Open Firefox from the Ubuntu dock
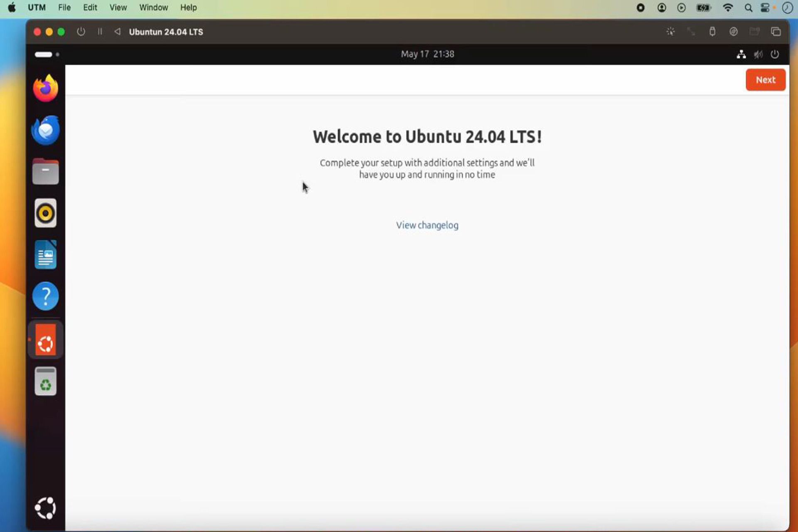 [46, 88]
